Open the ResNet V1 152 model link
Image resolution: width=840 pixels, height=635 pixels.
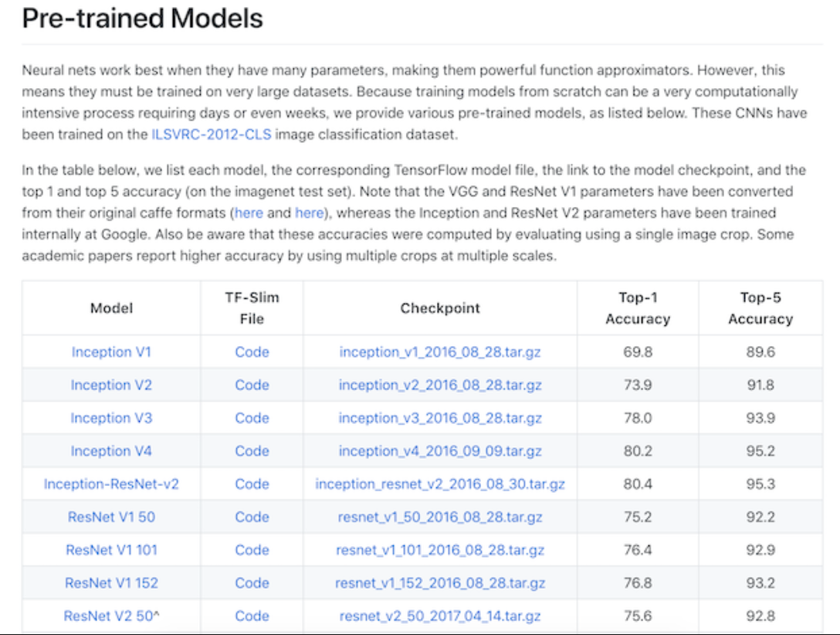coord(111,583)
